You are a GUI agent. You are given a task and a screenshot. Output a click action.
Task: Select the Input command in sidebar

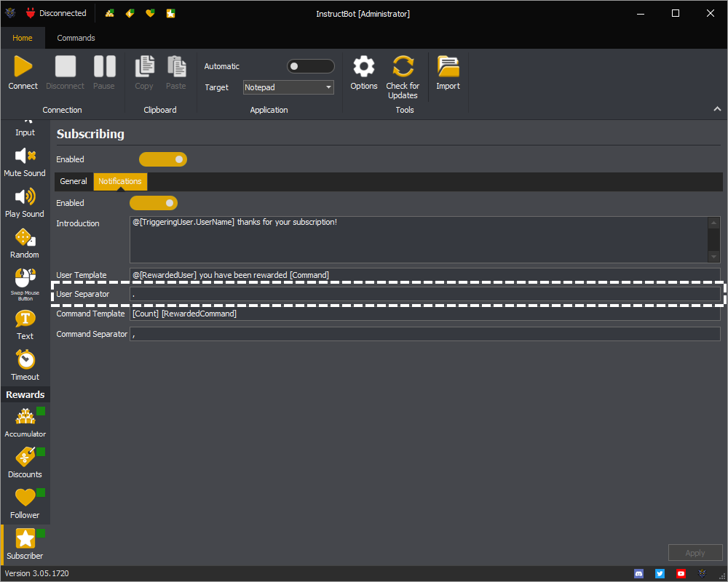click(x=25, y=127)
